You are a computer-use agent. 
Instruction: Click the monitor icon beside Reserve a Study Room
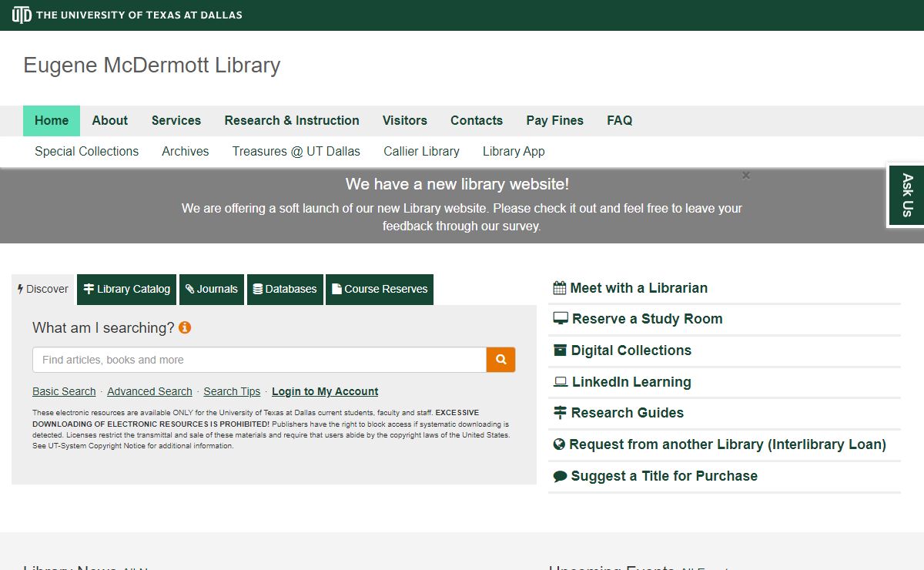pos(561,319)
